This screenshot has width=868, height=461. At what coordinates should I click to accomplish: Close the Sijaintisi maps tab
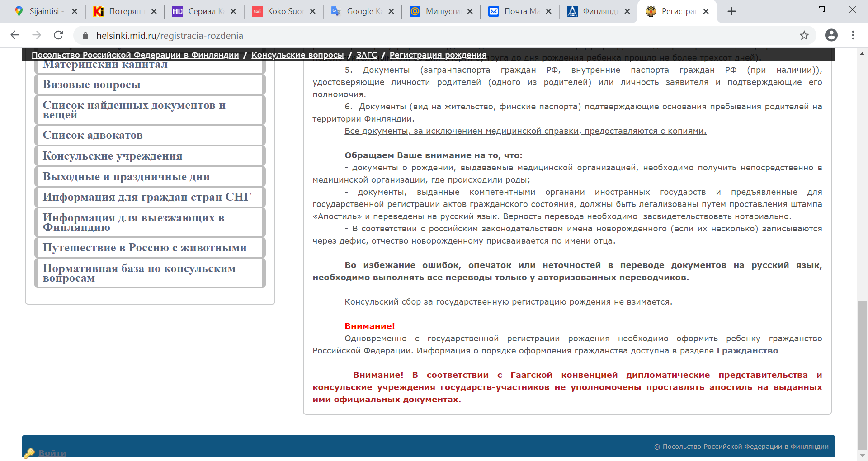(x=75, y=12)
